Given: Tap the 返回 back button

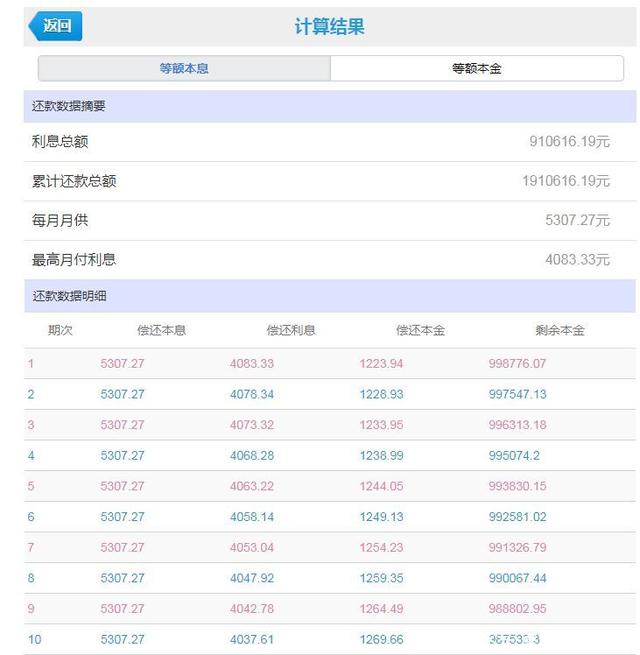Looking at the screenshot, I should coord(55,26).
